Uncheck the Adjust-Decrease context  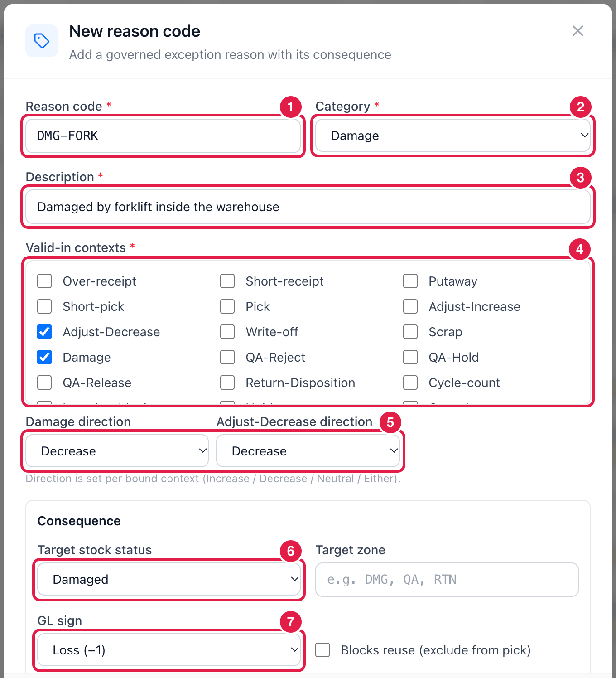[x=44, y=332]
